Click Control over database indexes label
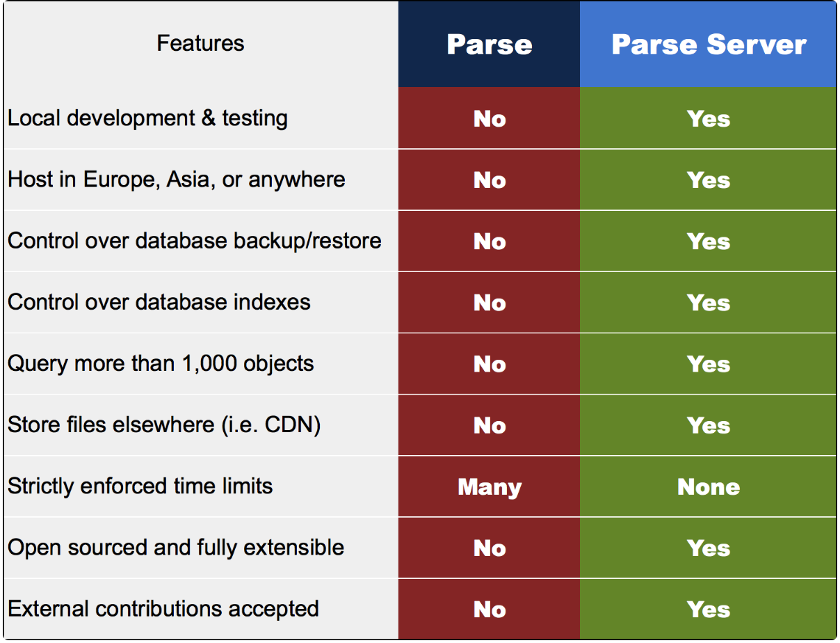 pyautogui.click(x=159, y=302)
